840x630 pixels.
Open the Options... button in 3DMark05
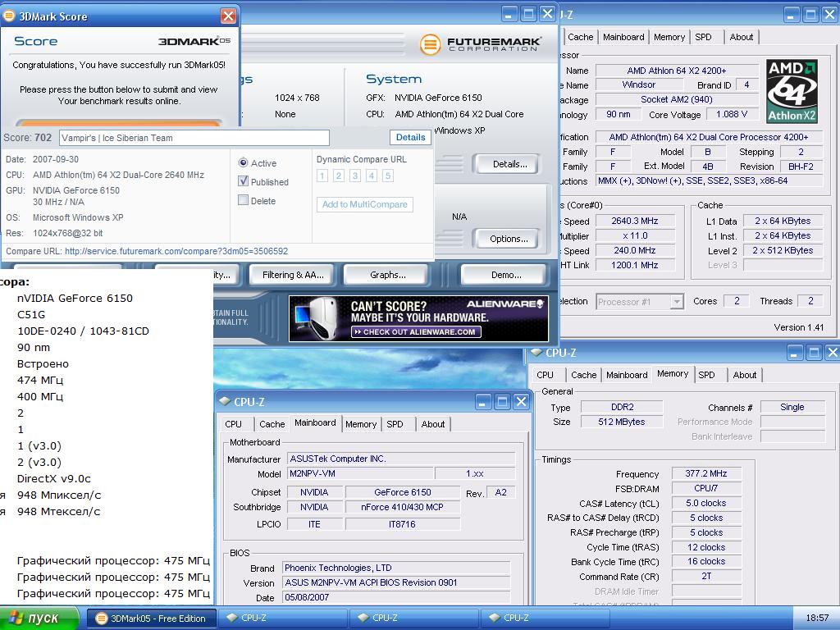[508, 239]
